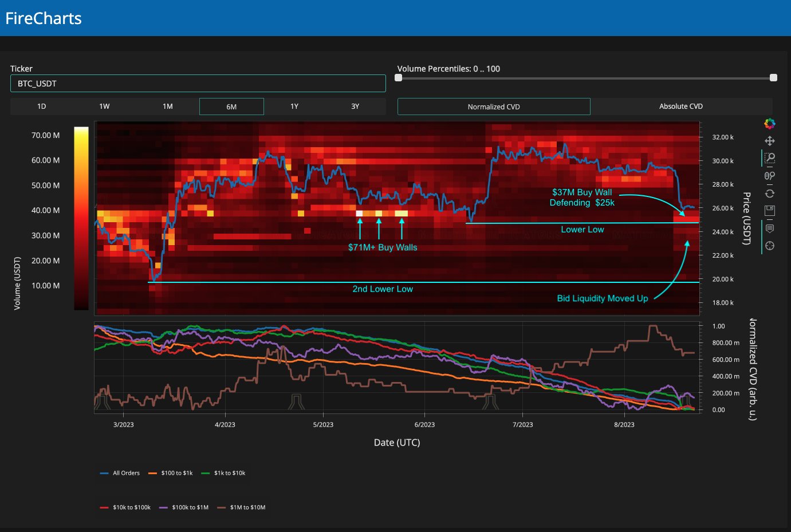Click the Absolute CVD button
The image size is (791, 532).
(680, 107)
